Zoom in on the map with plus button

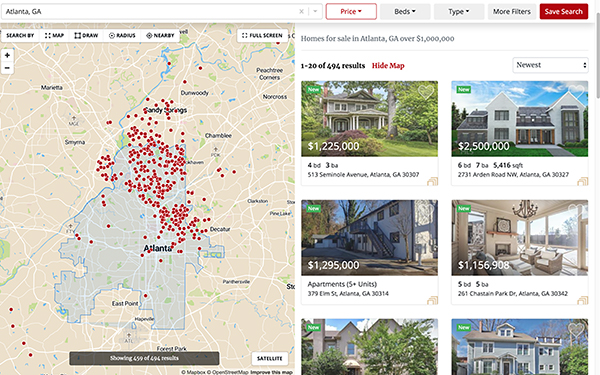tap(7, 55)
